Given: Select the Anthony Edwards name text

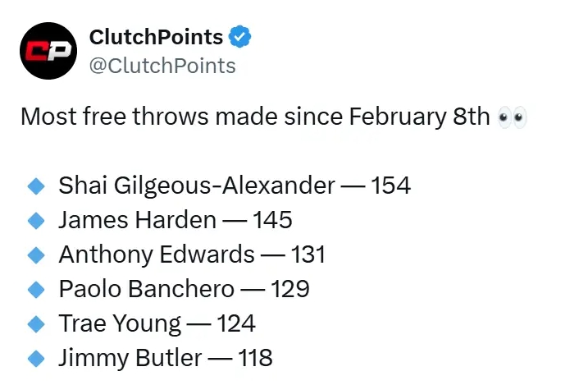Looking at the screenshot, I should [x=157, y=254].
